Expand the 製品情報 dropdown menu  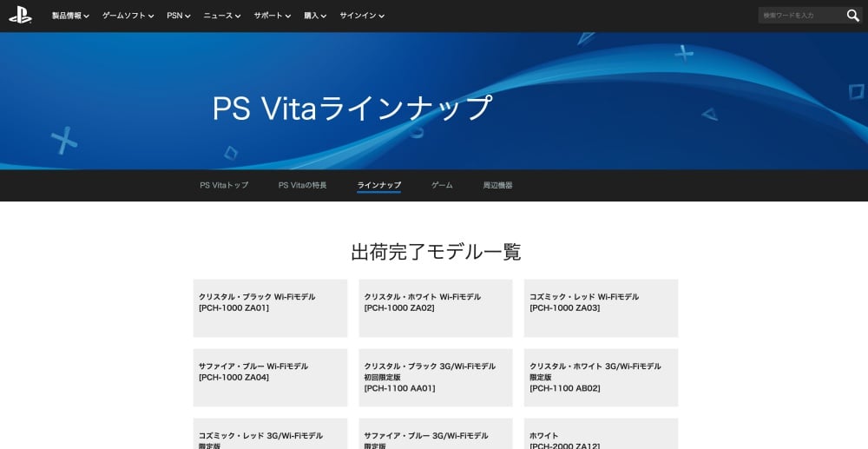click(70, 16)
